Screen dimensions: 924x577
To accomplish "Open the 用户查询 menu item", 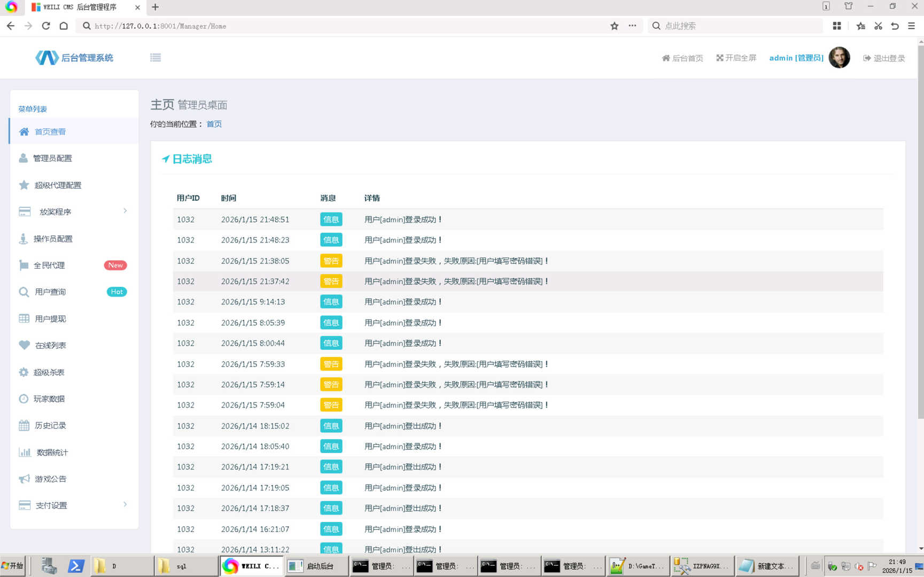I will 50,292.
